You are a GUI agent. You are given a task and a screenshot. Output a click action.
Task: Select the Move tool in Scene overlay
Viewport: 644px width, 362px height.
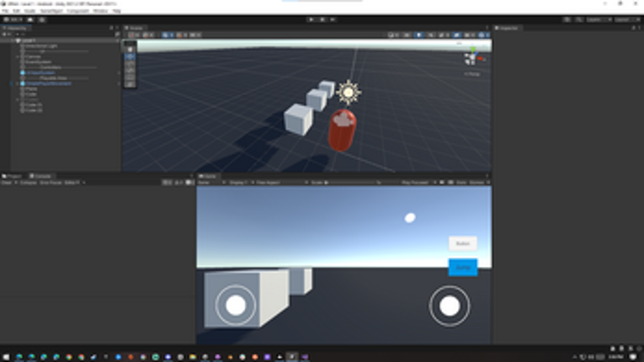(x=130, y=56)
